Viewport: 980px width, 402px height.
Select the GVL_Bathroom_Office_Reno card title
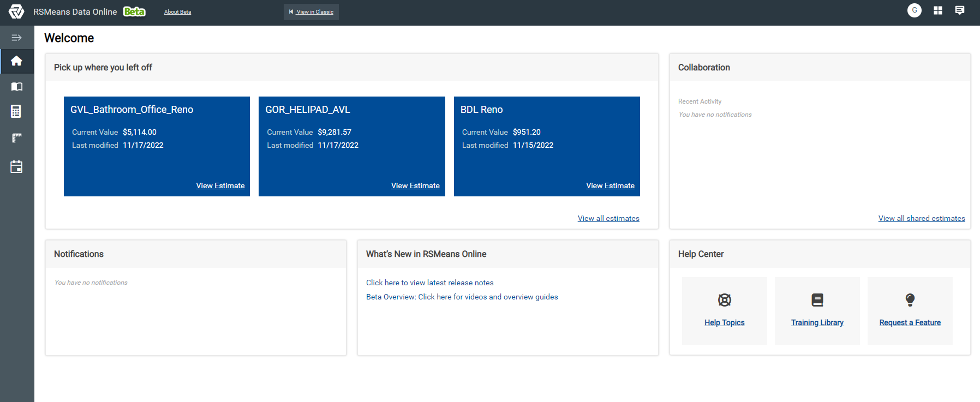point(132,110)
